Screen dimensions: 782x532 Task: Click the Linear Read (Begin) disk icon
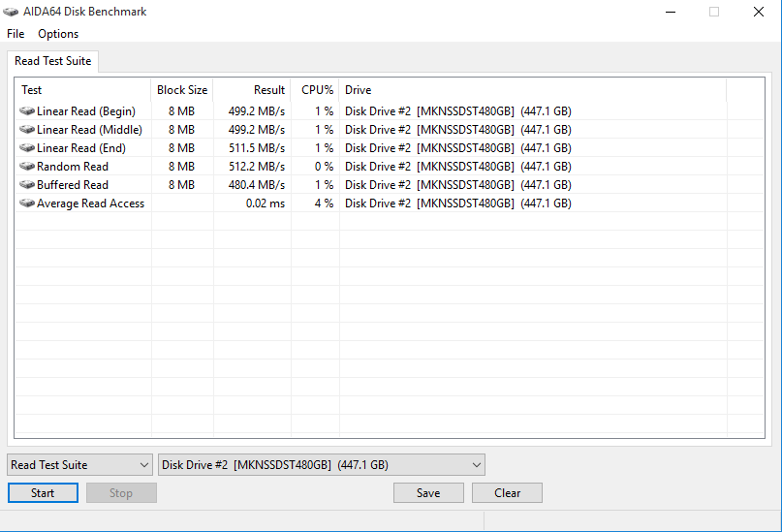pos(27,110)
